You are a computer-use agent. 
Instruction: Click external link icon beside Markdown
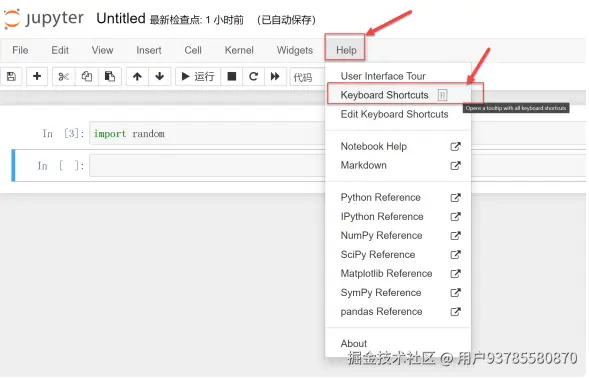pos(455,165)
